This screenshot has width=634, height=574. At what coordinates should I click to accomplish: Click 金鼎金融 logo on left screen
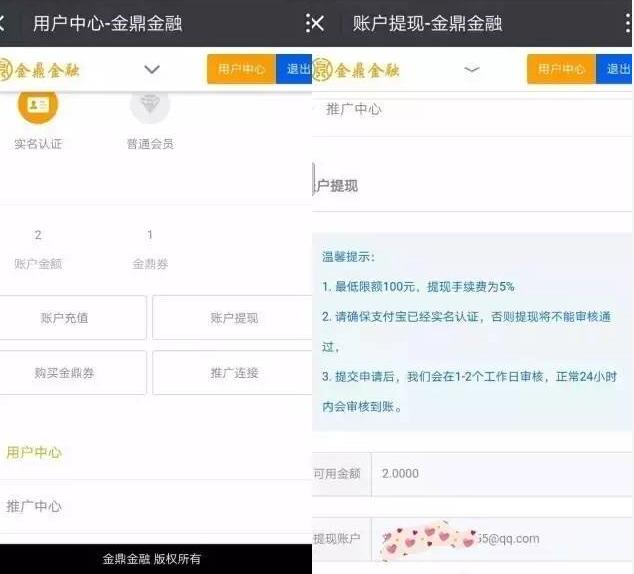click(39, 70)
